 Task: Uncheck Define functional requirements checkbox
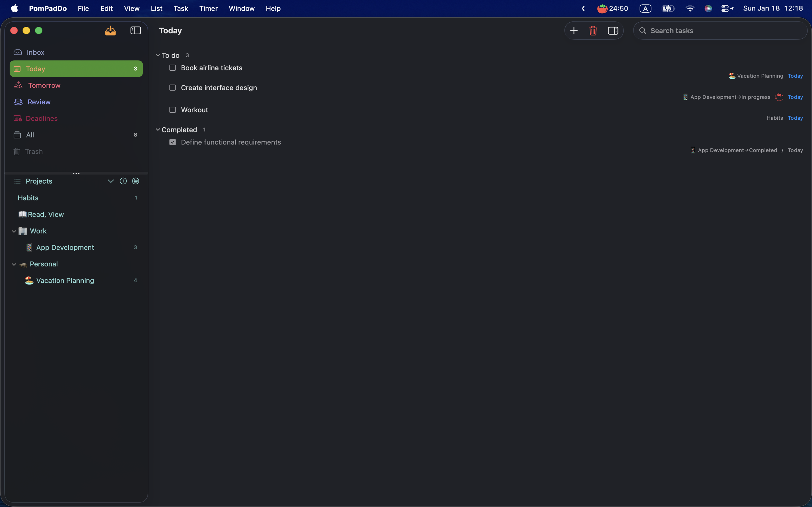(x=173, y=142)
